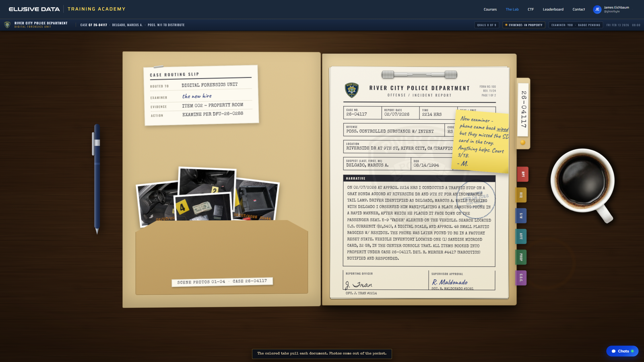The image size is (644, 362).
Task: Open the purple C.O.C. folder tab
Action: click(521, 278)
